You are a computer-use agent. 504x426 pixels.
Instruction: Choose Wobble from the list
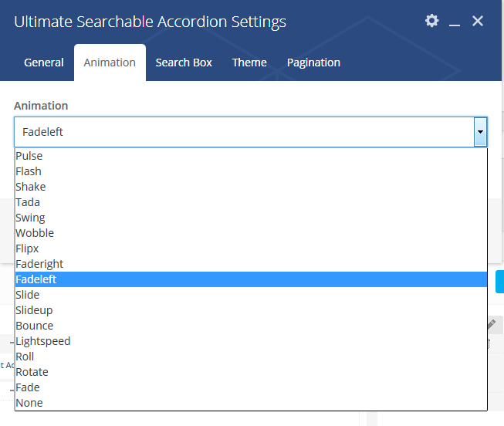[x=35, y=233]
